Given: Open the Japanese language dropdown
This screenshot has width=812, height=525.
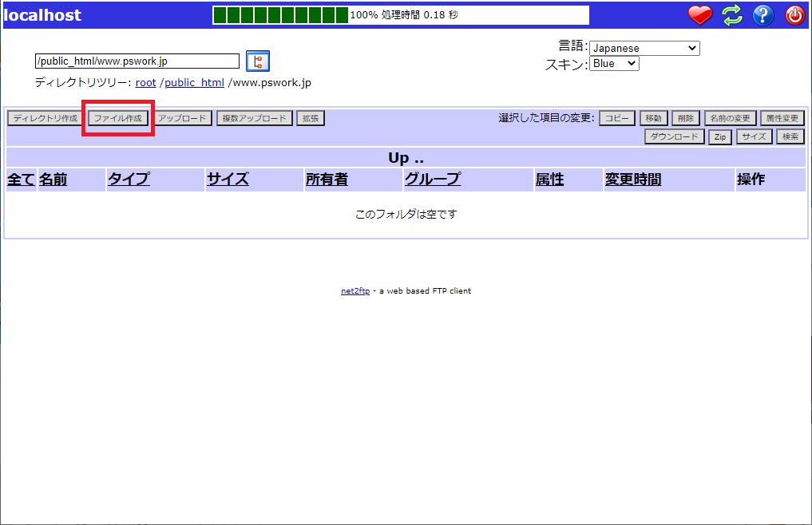Looking at the screenshot, I should click(x=644, y=48).
